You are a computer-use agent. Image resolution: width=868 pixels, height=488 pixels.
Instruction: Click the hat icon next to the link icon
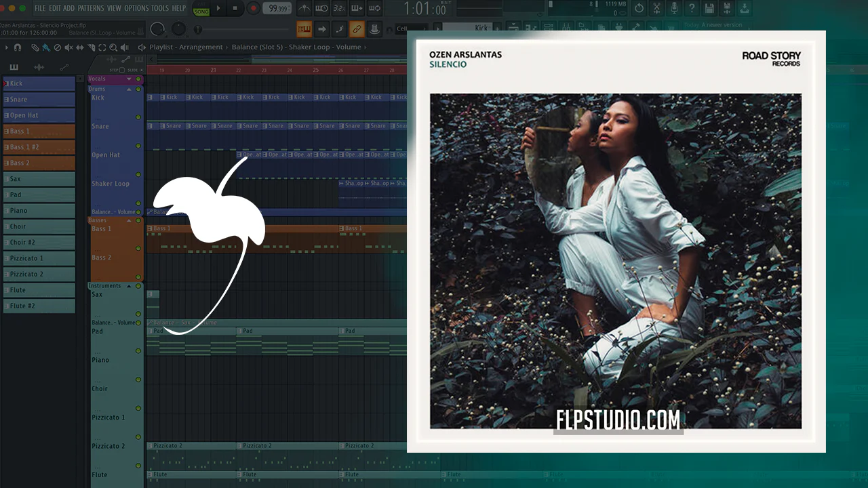point(374,29)
